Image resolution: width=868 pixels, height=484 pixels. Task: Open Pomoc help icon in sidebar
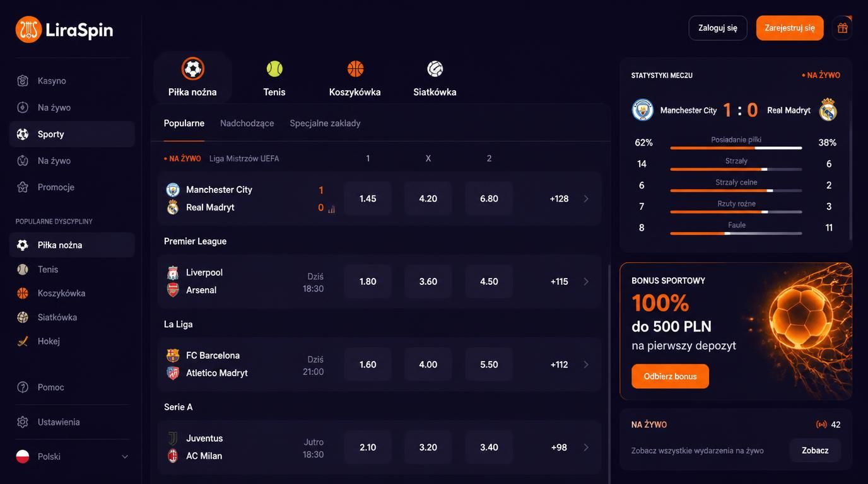tap(23, 387)
